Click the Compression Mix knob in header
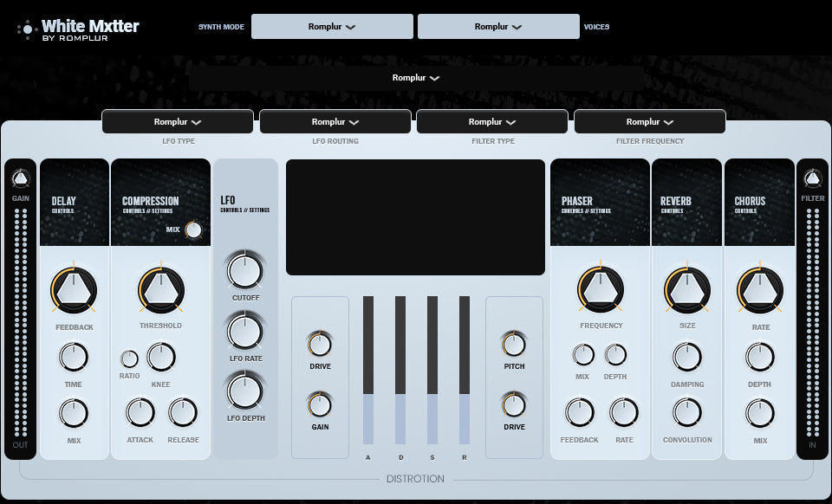The image size is (832, 504). [x=193, y=230]
